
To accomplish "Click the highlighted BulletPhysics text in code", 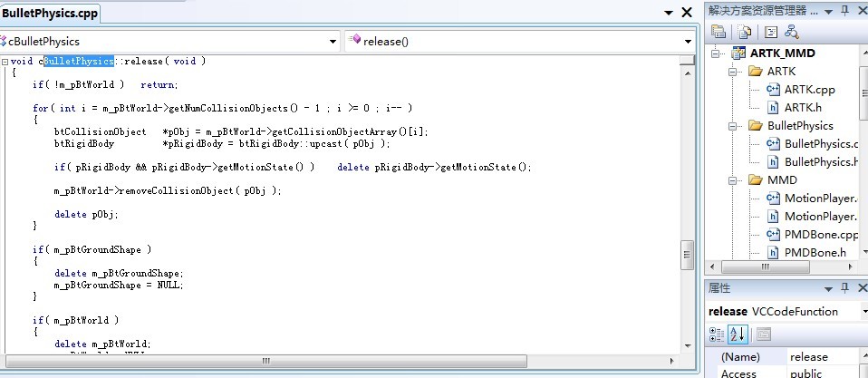I will tap(79, 61).
